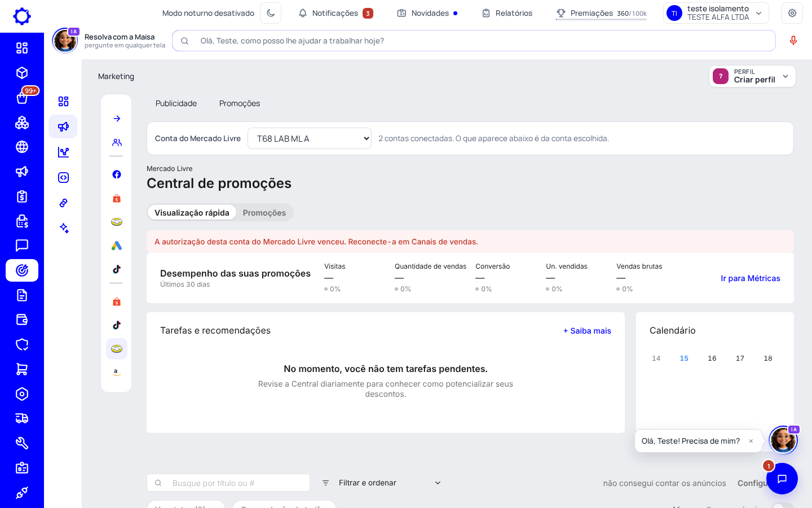
Task: Follow the 'Ir para Métricas' link
Action: tap(751, 278)
